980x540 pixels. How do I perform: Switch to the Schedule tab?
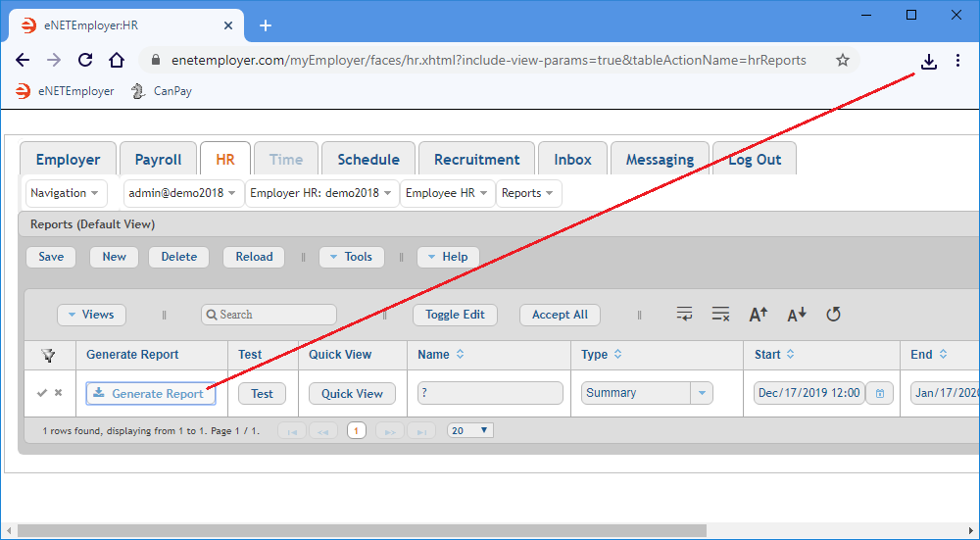[x=368, y=160]
